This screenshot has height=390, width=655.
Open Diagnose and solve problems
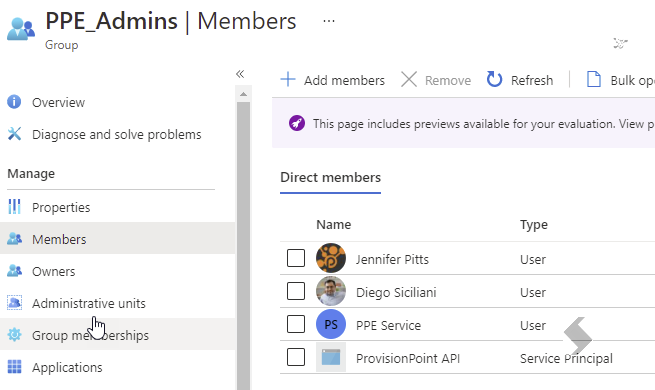pyautogui.click(x=117, y=134)
